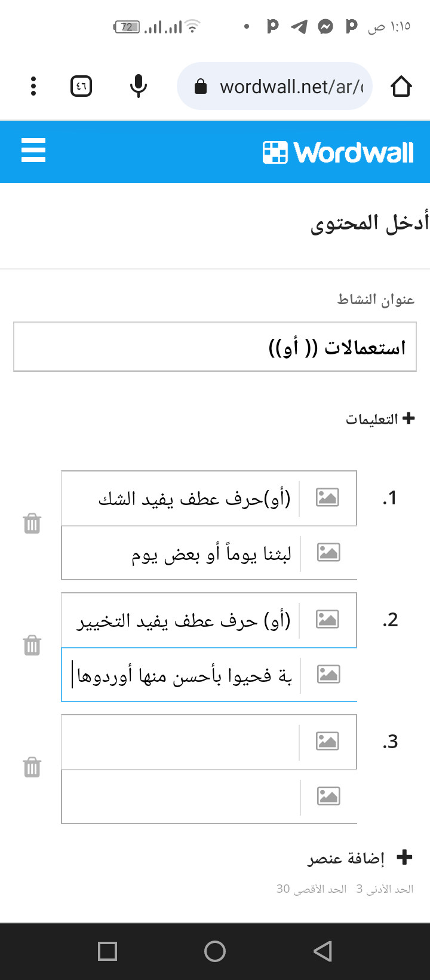Click item 1 answer text field
The image size is (430, 980).
pyautogui.click(x=180, y=553)
